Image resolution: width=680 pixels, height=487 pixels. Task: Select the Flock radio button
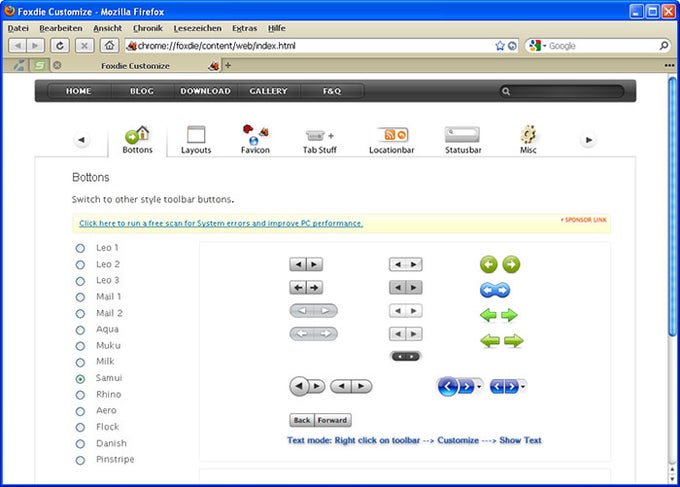pyautogui.click(x=80, y=428)
